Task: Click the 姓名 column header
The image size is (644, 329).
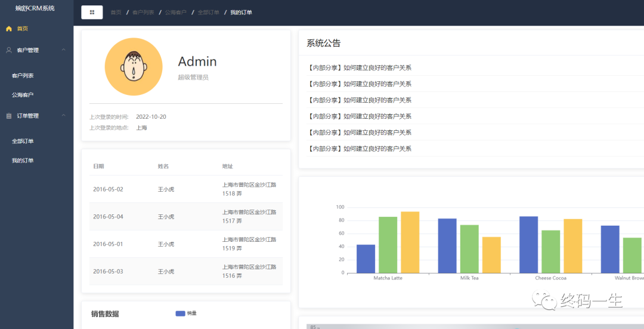Action: click(163, 167)
